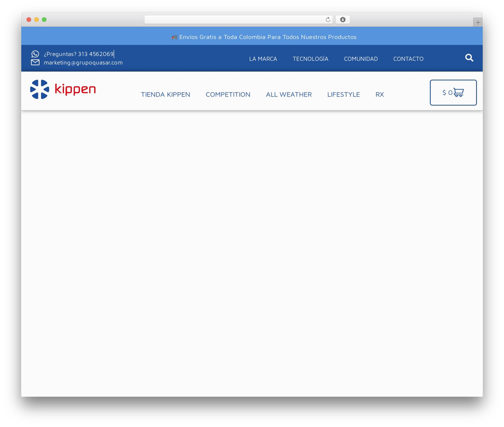
Task: Click the browser download icon
Action: pyautogui.click(x=343, y=20)
